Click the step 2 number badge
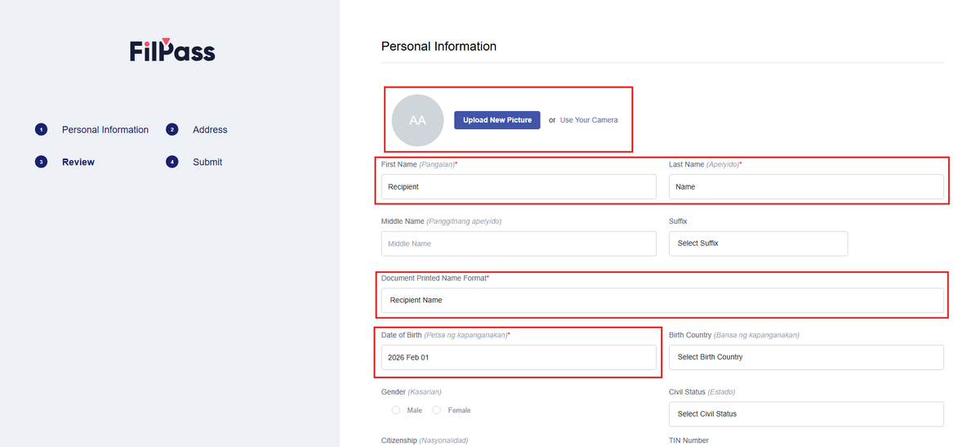Screen dimensions: 980x447 pyautogui.click(x=172, y=130)
